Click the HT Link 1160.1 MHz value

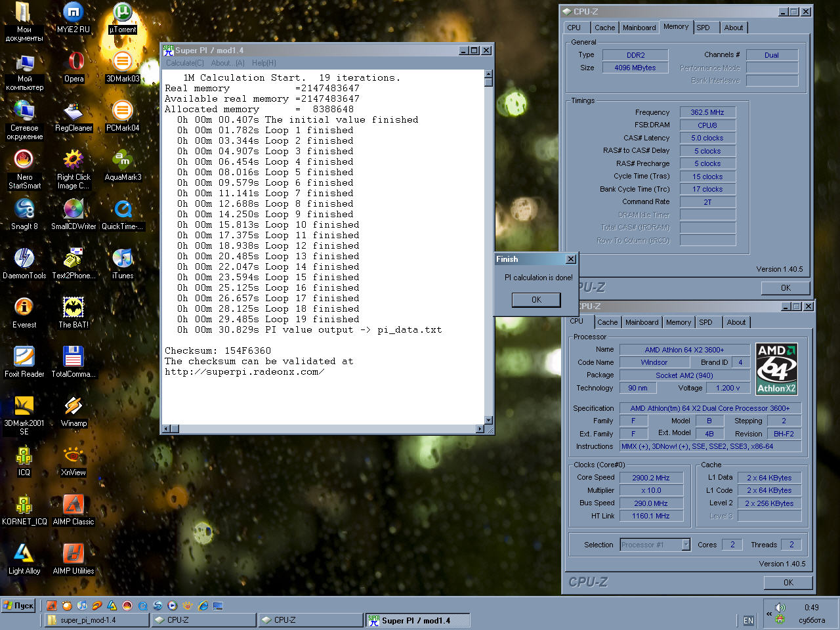click(x=651, y=516)
